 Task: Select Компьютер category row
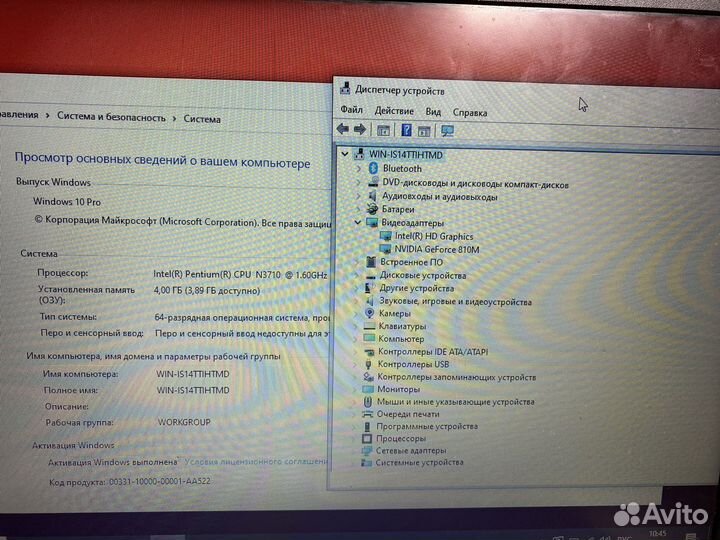401,339
